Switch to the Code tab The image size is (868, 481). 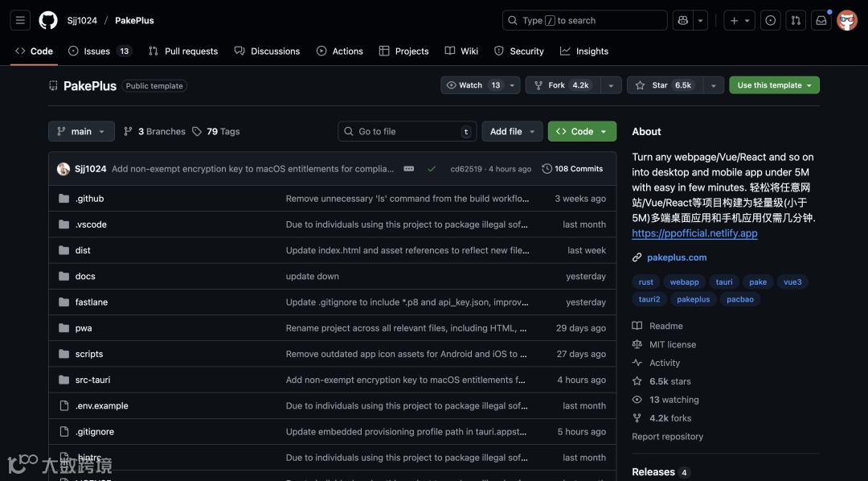[x=35, y=51]
